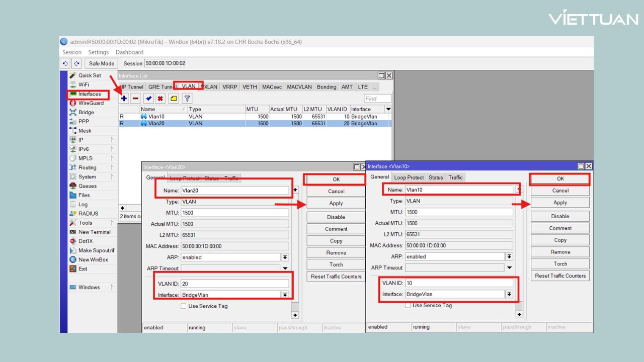Open WireGuard from the sidebar

(x=91, y=103)
